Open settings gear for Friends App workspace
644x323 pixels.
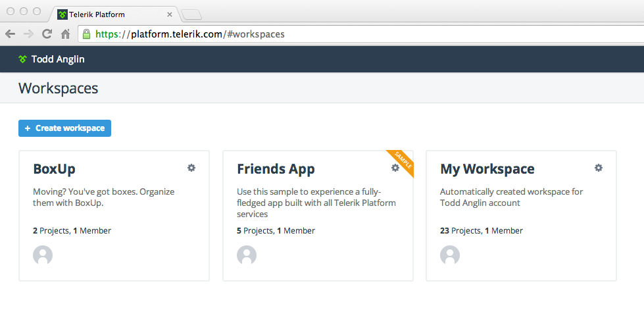coord(395,168)
